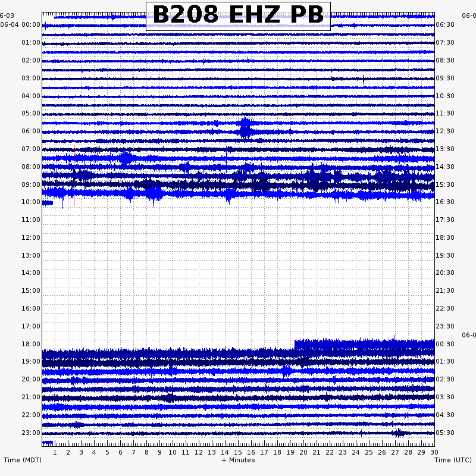Select minute 20 on the bottom axis
This screenshot has width=476, height=476.
coord(303,452)
